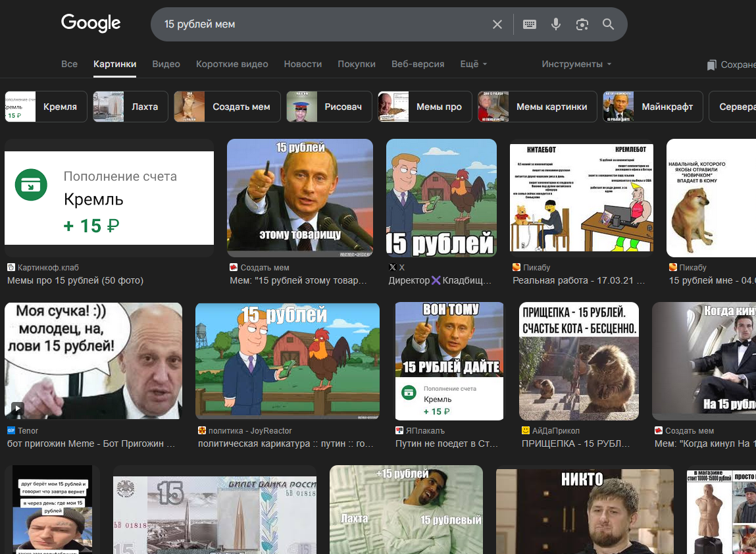Switch to the Новости tab

click(x=303, y=64)
